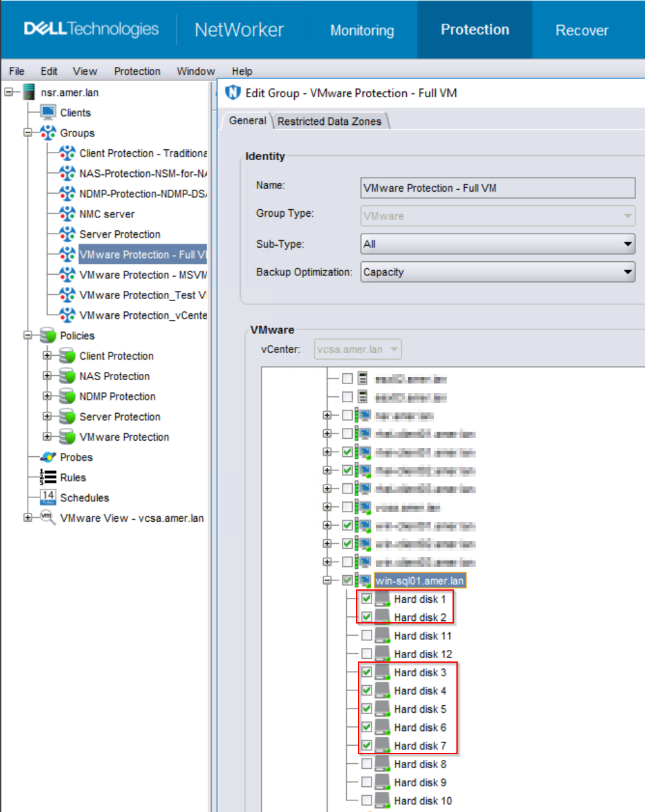
Task: Collapse the win-sql01.amer.lan tree node
Action: (327, 580)
